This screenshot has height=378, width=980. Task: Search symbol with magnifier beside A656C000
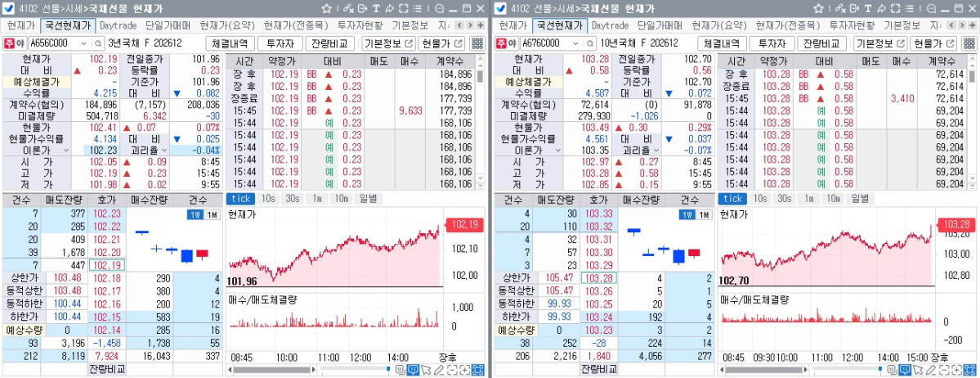coord(98,44)
